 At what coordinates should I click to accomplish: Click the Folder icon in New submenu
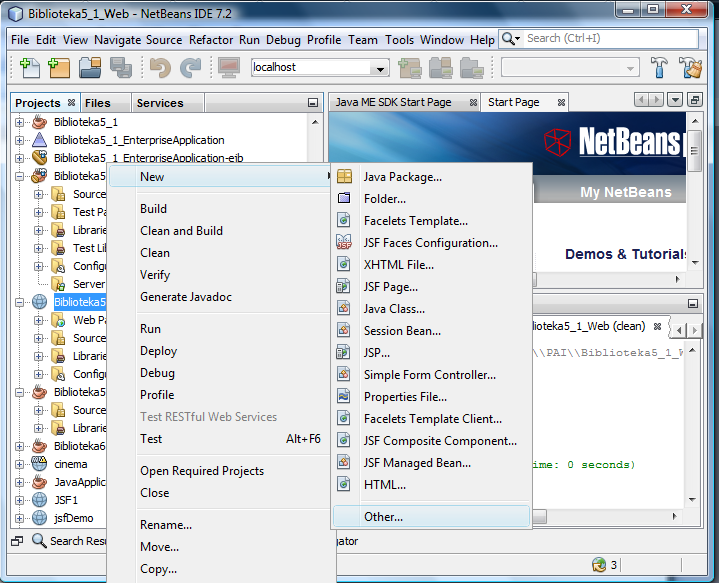click(344, 198)
